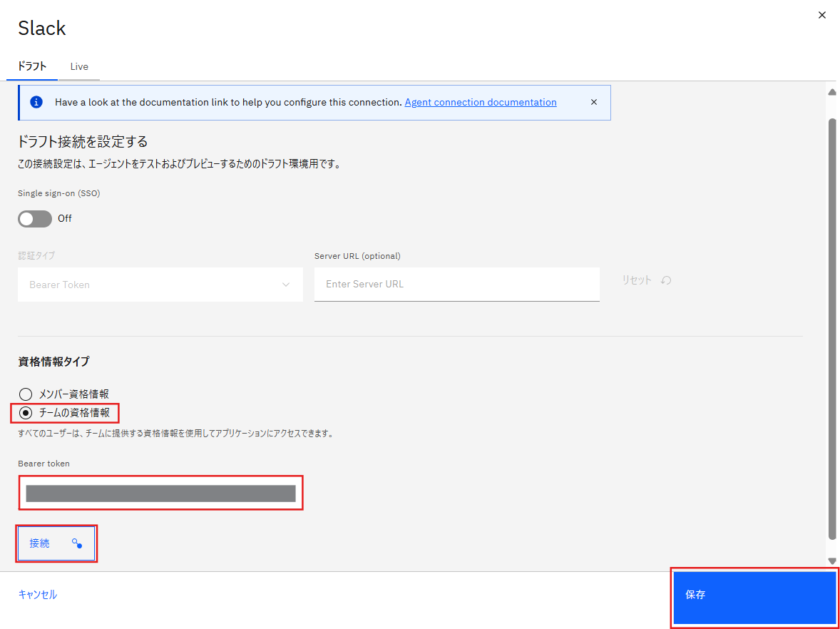Screen dimensions: 840x629
Task: Click the blue info icon in banner
Action: pyautogui.click(x=36, y=102)
